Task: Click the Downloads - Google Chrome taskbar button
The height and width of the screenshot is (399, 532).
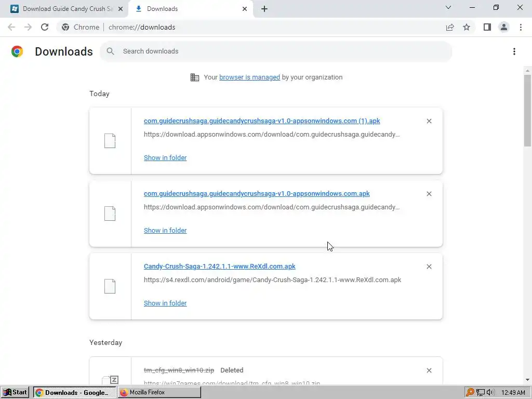Action: point(74,393)
